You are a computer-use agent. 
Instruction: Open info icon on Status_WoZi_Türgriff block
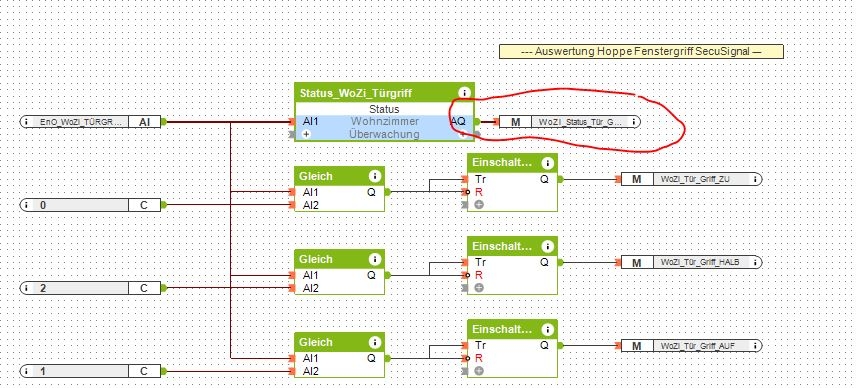click(465, 93)
